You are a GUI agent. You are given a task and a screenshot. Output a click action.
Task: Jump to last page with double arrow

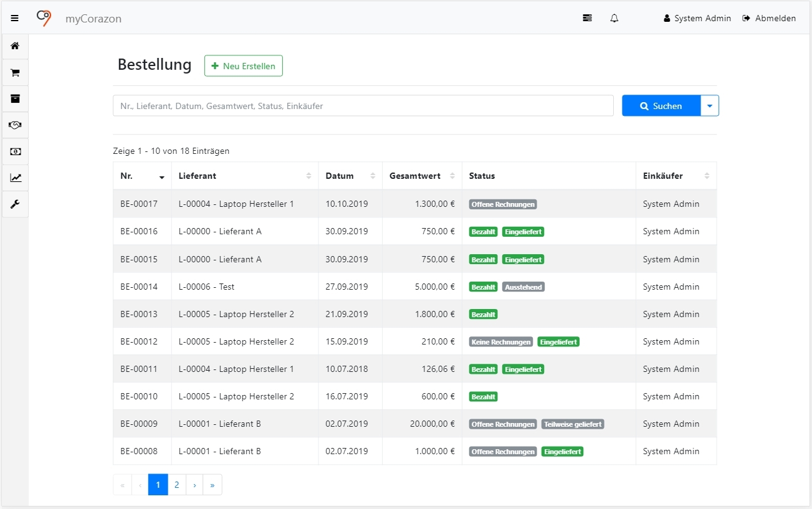coord(213,485)
